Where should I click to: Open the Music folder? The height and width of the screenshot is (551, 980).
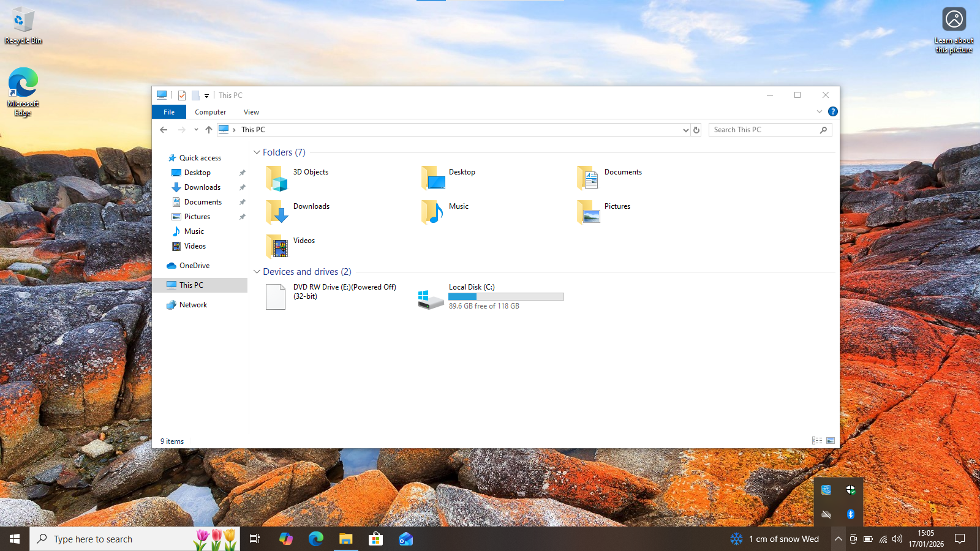[433, 212]
